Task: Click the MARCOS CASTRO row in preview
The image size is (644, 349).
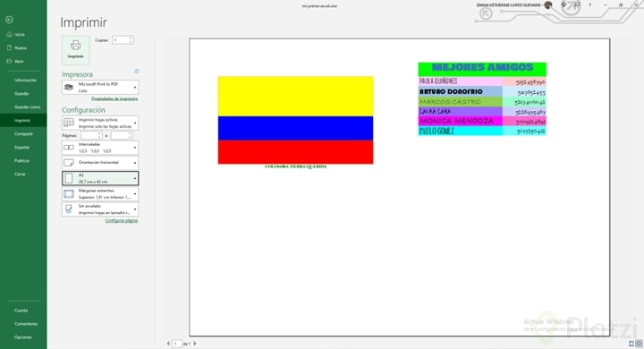Action: (482, 101)
